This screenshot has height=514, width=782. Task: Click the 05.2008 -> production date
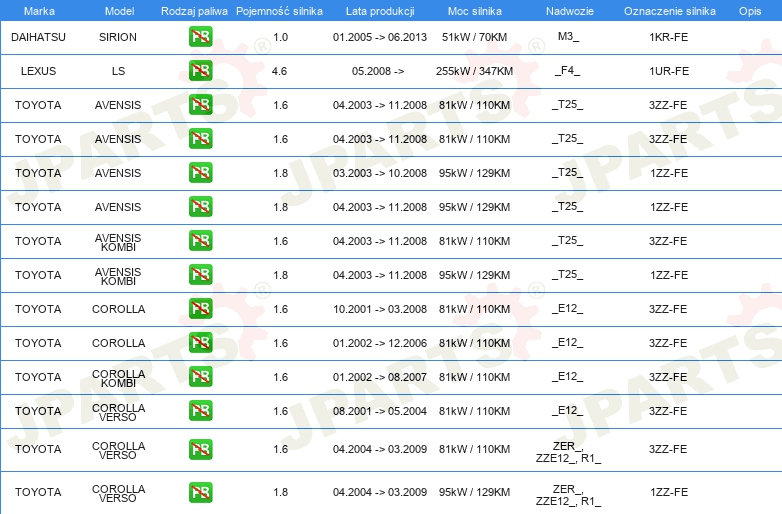pos(378,71)
